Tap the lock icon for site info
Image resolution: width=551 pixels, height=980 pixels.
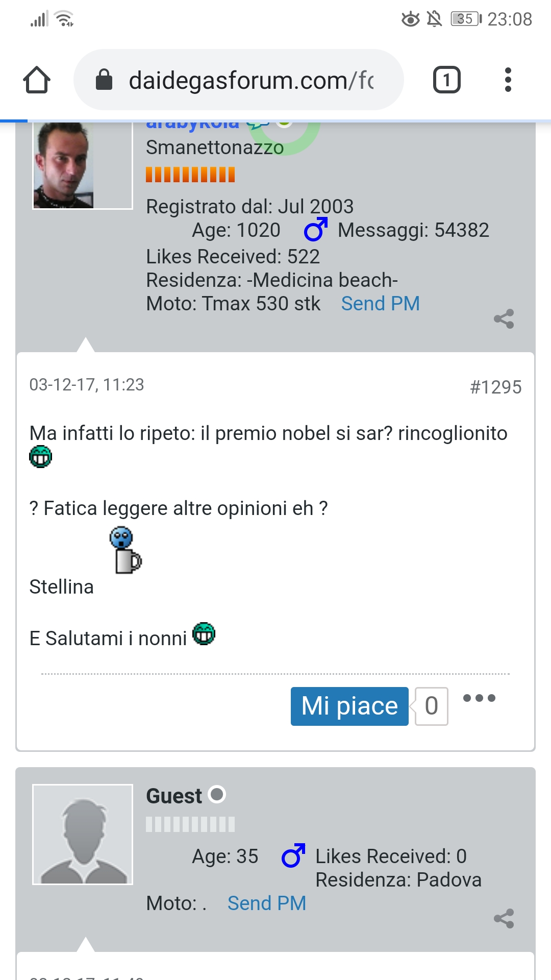(x=104, y=80)
